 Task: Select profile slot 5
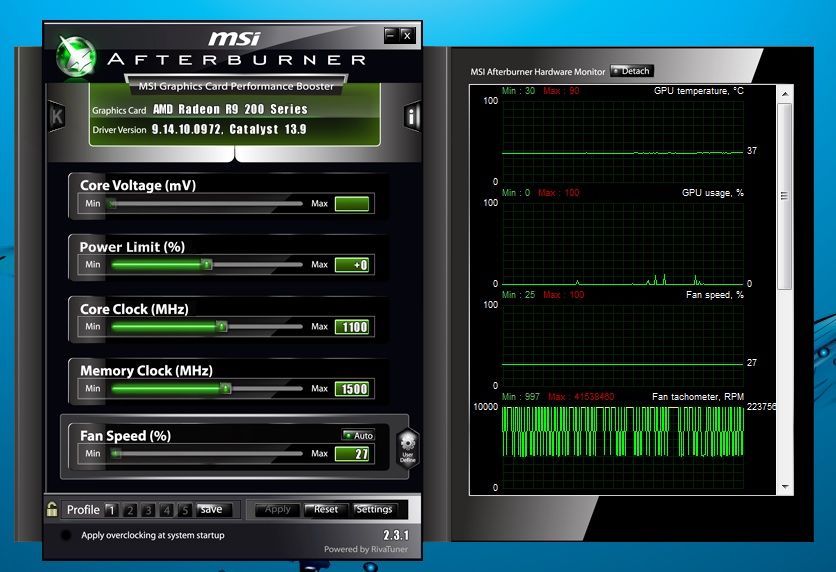point(183,510)
